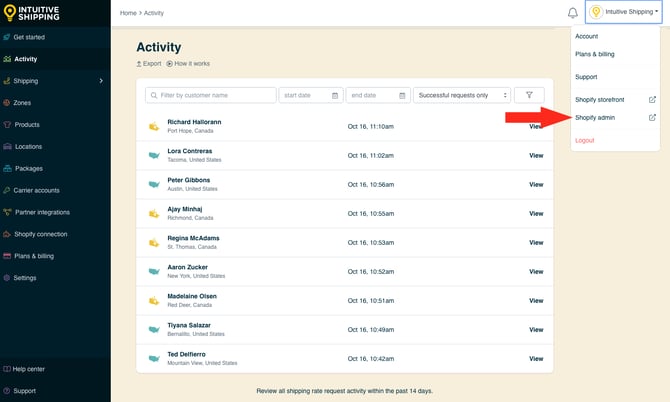Click the Locations sidebar icon
670x402 pixels.
pos(7,146)
